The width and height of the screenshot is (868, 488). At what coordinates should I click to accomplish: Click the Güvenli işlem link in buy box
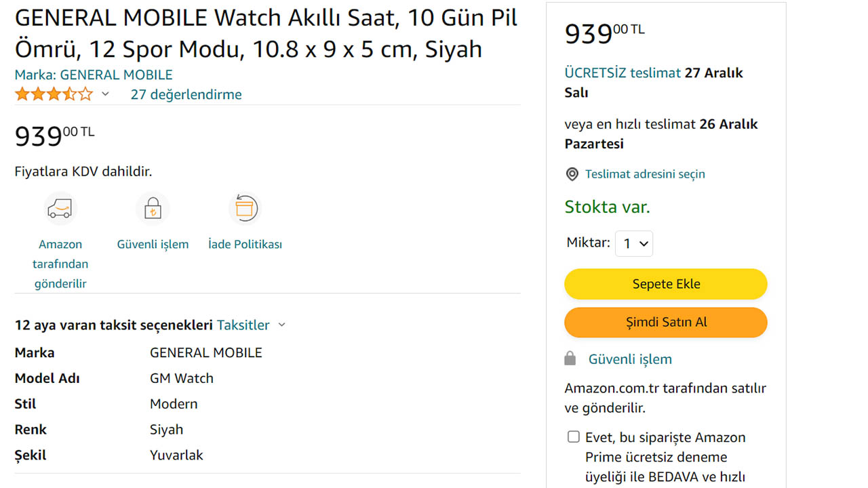(630, 359)
